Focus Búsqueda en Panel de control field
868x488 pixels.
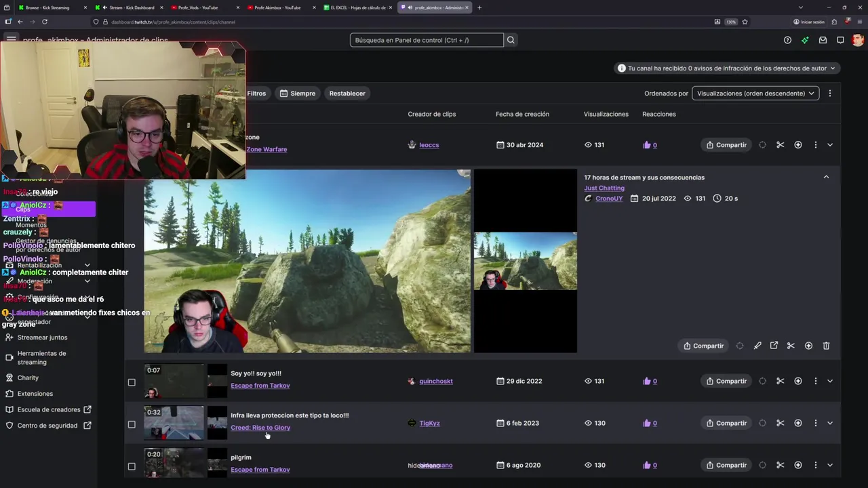point(427,40)
